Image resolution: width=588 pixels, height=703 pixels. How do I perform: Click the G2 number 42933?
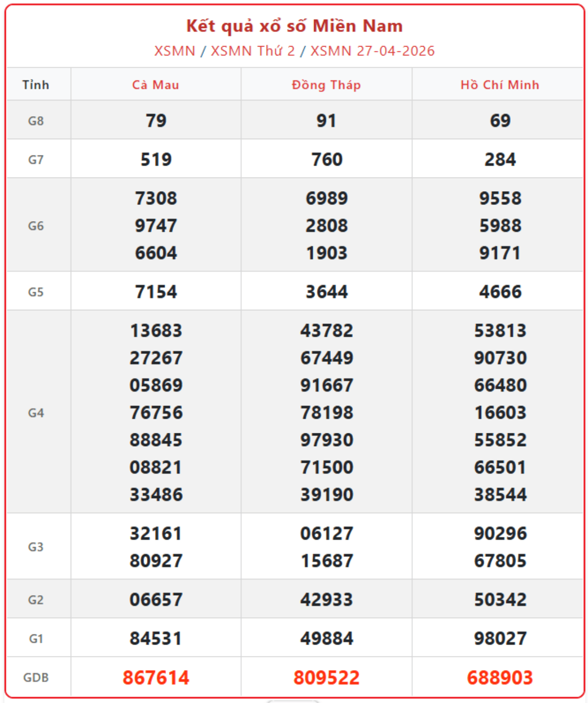pos(326,600)
